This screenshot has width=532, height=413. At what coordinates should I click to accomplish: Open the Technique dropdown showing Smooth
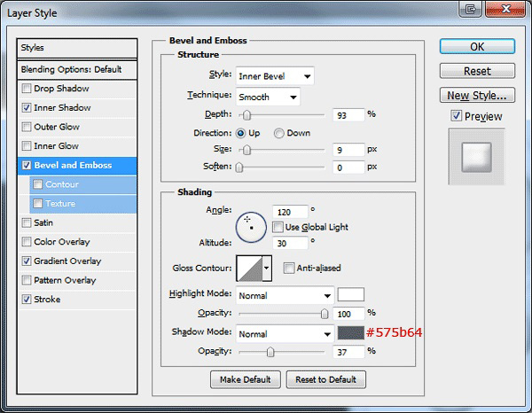pos(268,97)
